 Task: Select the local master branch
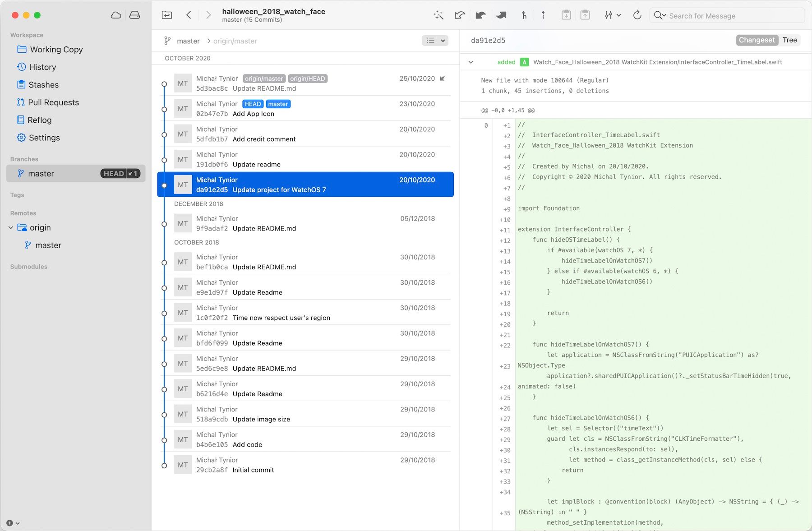click(76, 173)
